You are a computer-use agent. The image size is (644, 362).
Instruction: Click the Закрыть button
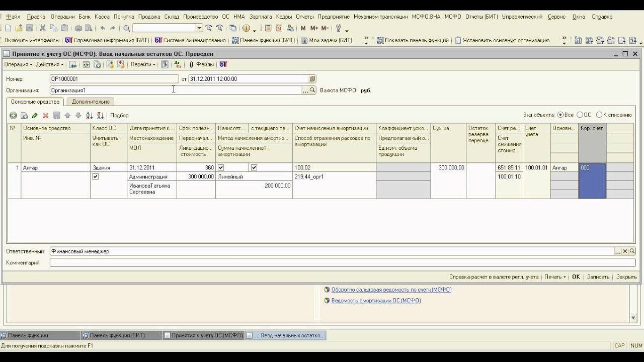coord(626,277)
